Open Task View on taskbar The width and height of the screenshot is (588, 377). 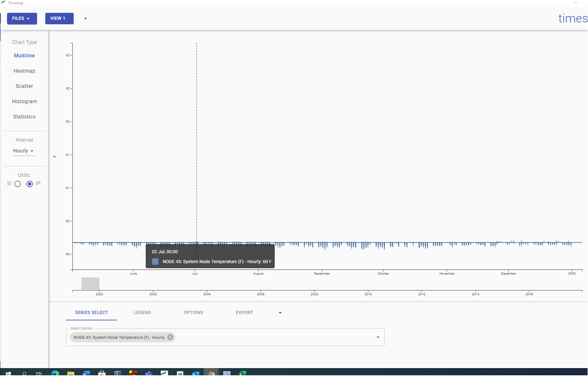click(x=39, y=374)
